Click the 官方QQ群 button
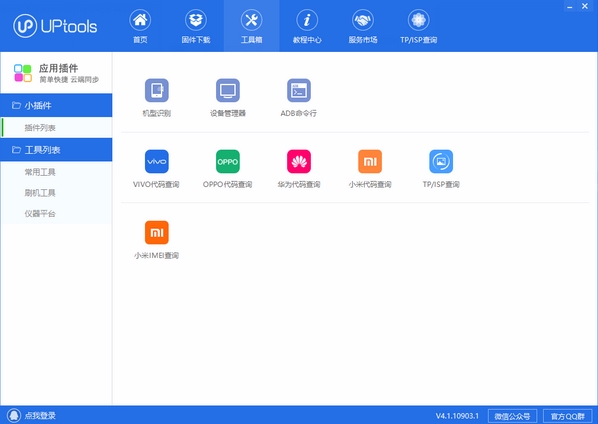 (x=567, y=416)
